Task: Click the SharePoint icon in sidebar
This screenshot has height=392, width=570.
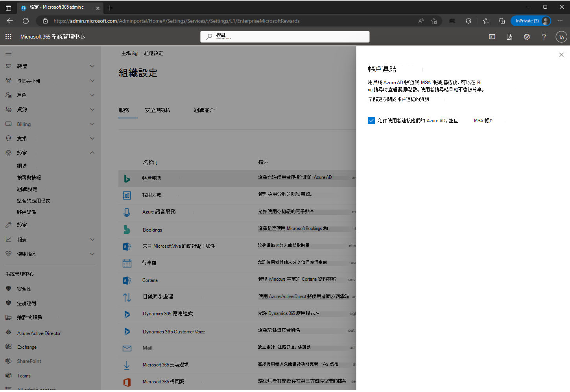Action: pos(9,361)
